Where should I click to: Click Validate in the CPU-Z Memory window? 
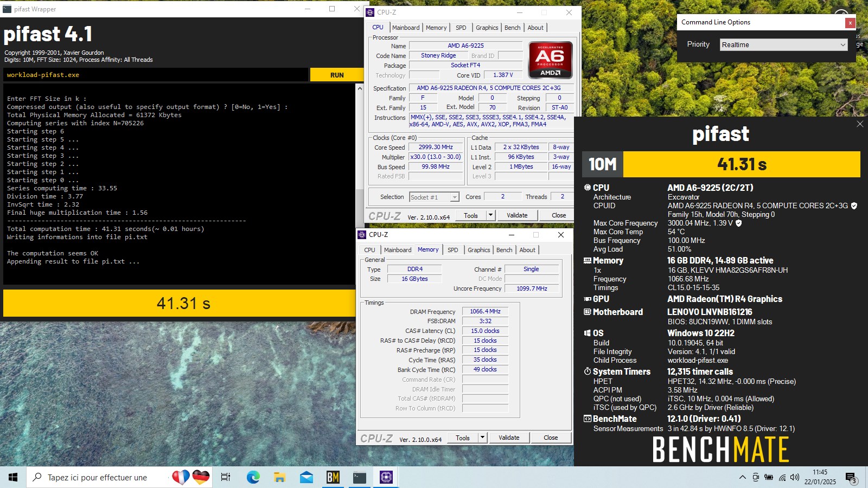click(509, 438)
